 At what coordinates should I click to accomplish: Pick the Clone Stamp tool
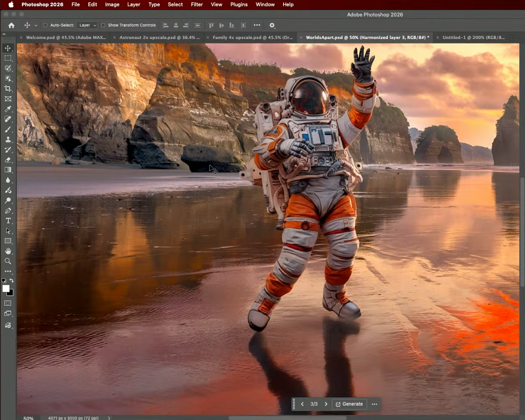coord(8,140)
